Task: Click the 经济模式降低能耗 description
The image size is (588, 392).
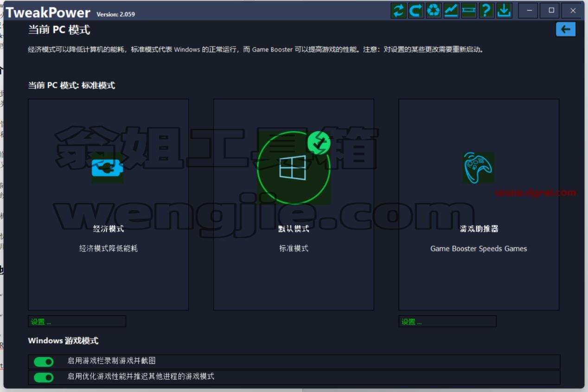Action: 109,249
